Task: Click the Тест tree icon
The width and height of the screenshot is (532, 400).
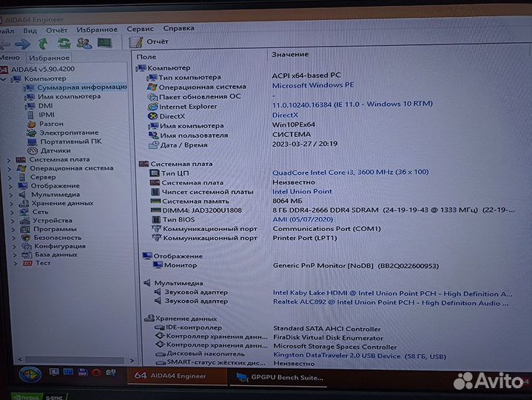Action: click(27, 263)
